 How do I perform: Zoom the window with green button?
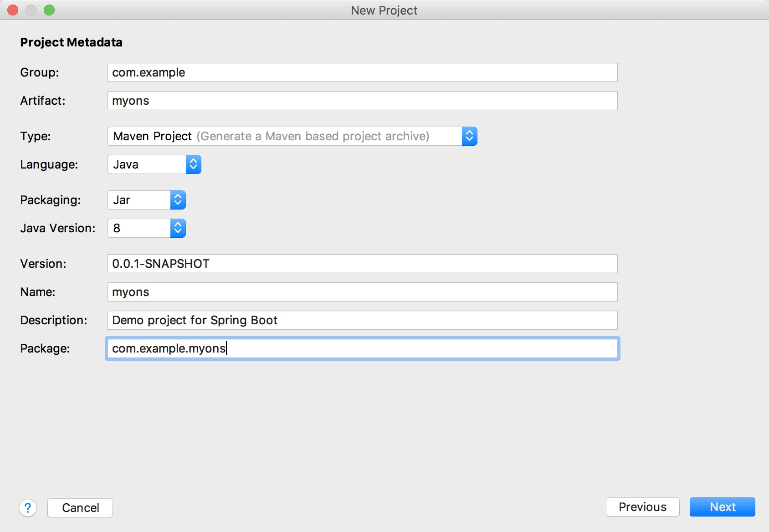point(49,10)
